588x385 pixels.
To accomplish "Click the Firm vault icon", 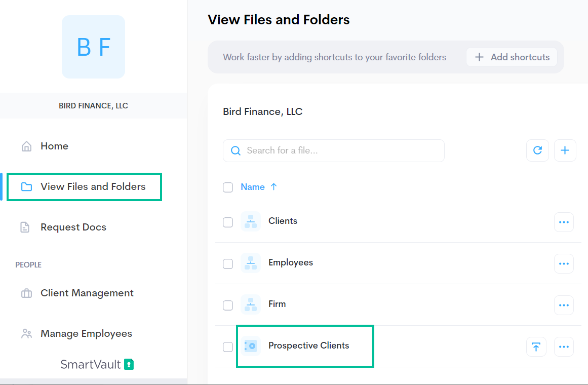I will 251,304.
